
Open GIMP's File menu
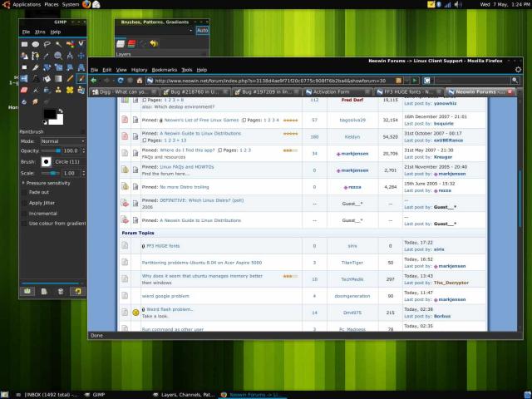[x=26, y=32]
